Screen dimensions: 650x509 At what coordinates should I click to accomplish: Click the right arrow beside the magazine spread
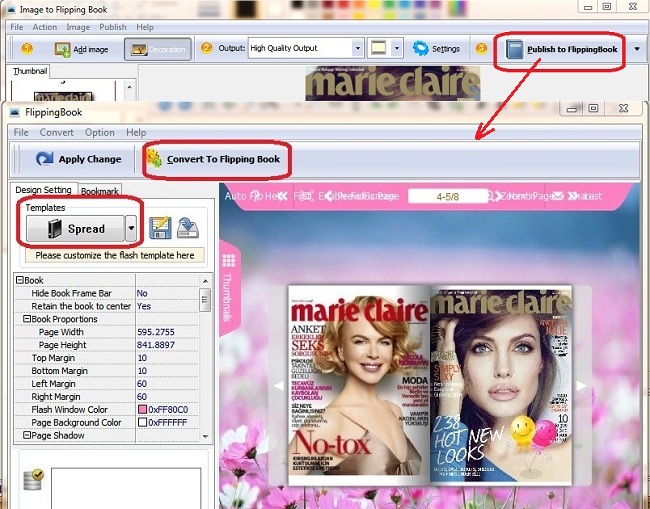point(581,386)
